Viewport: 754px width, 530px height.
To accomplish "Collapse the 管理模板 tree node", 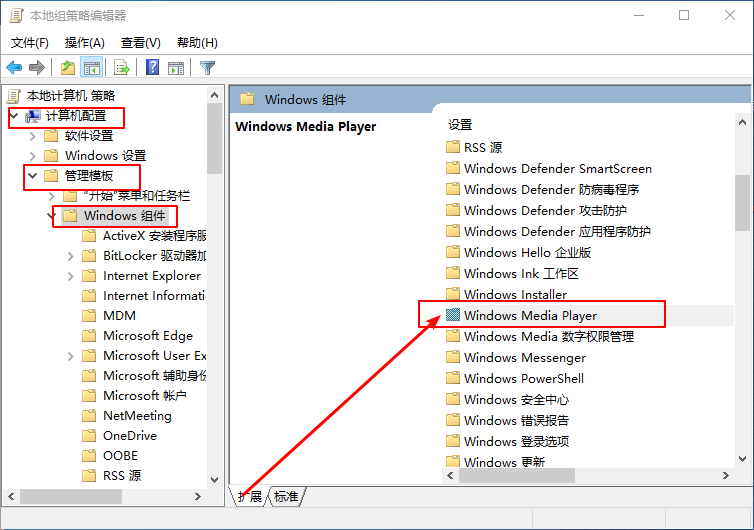I will pos(32,176).
